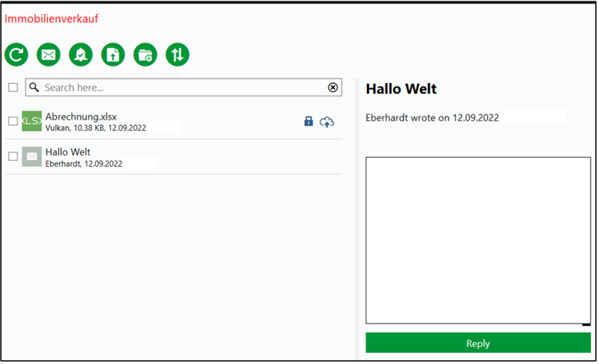This screenshot has width=599, height=364.
Task: Clear the search field with X icon
Action: (x=333, y=87)
